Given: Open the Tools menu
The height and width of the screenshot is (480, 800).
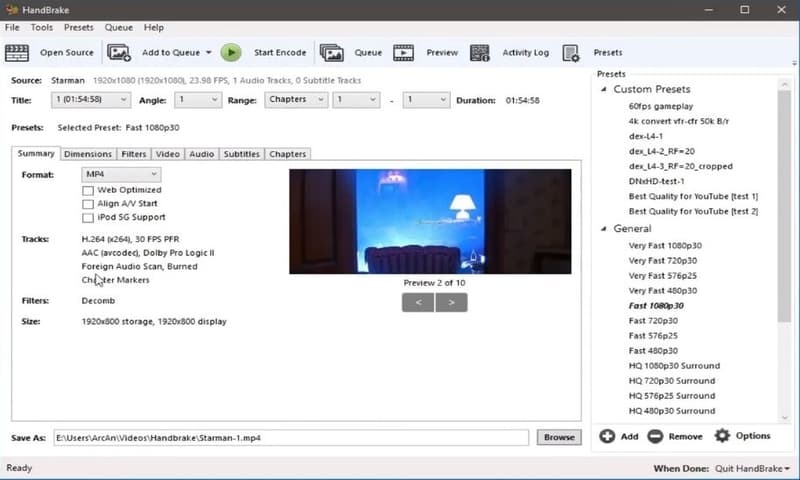Looking at the screenshot, I should point(41,28).
